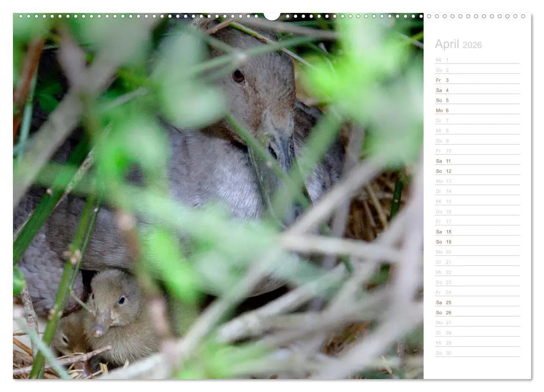Image resolution: width=544 pixels, height=392 pixels.
Task: Select the date row Fr 17
Action: click(x=477, y=221)
